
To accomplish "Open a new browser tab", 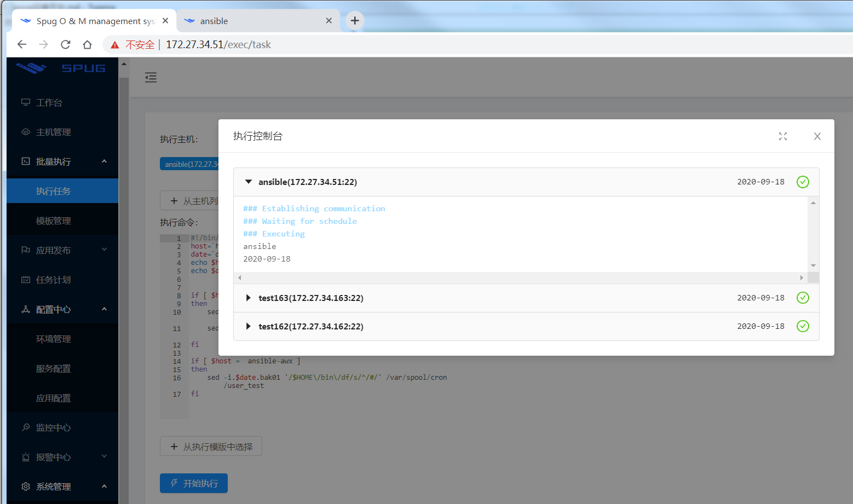I will click(x=355, y=21).
